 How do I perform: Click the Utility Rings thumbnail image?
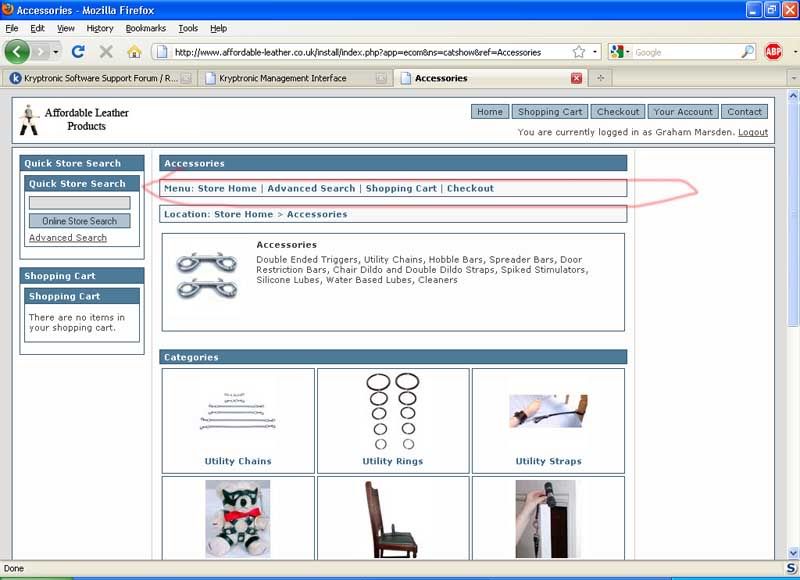pyautogui.click(x=392, y=411)
